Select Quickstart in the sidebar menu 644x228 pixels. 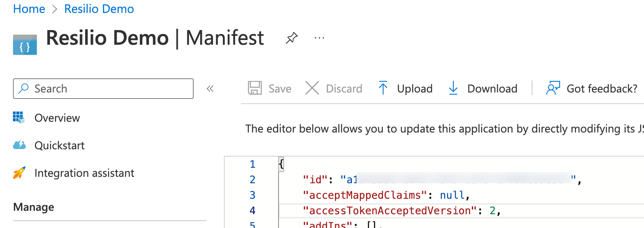click(x=59, y=145)
